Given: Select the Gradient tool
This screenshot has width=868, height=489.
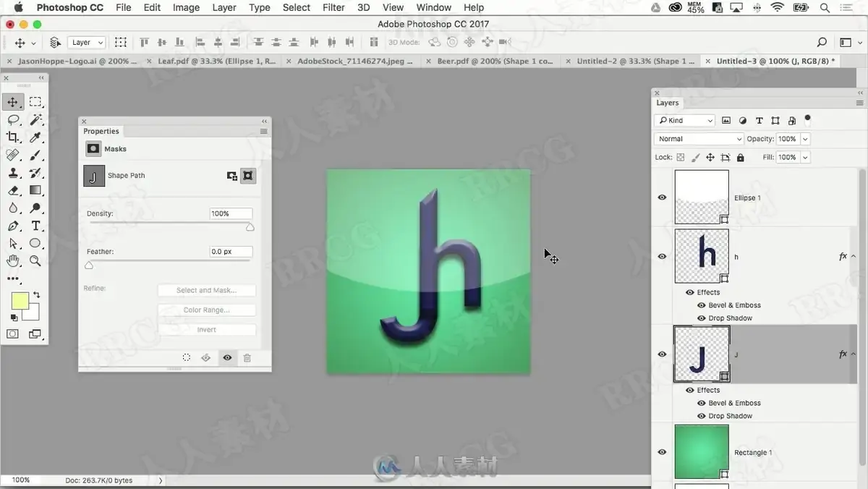Looking at the screenshot, I should (x=35, y=190).
